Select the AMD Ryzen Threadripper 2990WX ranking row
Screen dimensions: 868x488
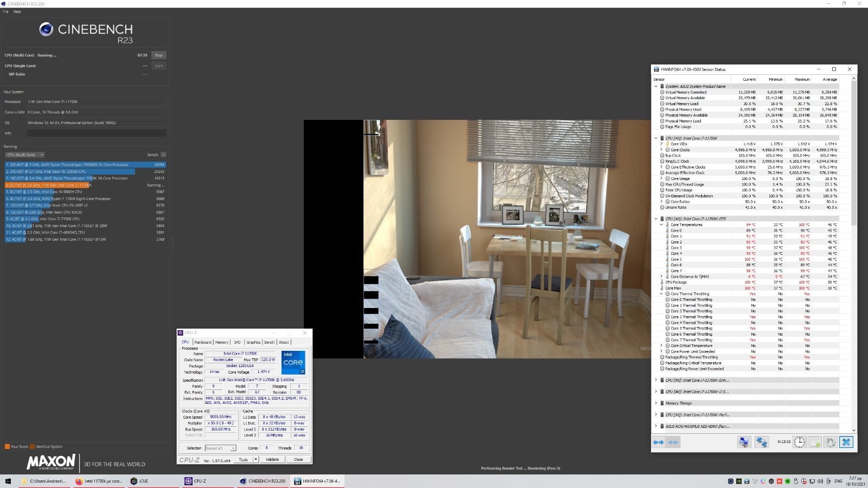tap(85, 165)
